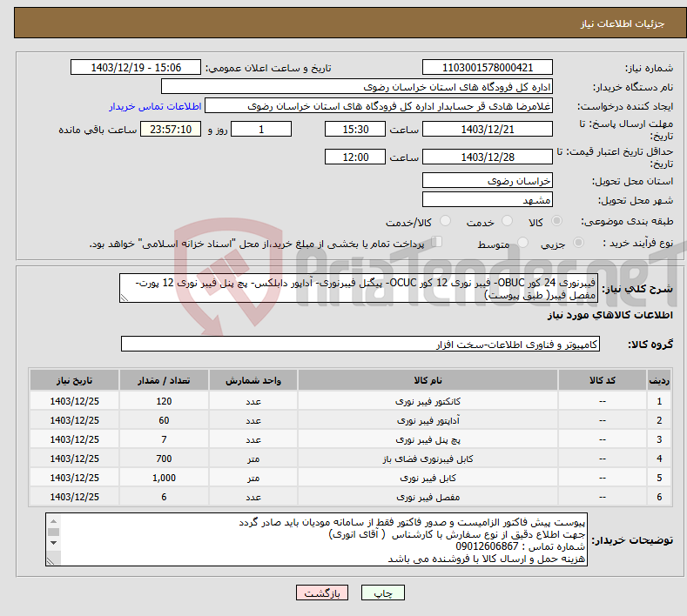Click item name آداپتور فیبر نوری
The height and width of the screenshot is (616, 687).
[428, 420]
